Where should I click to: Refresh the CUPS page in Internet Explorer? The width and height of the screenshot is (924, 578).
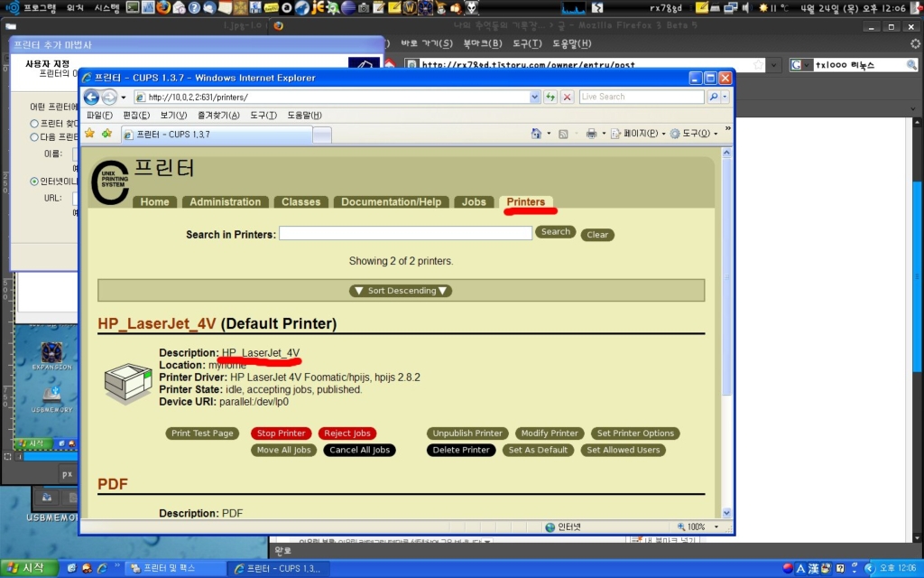(550, 97)
